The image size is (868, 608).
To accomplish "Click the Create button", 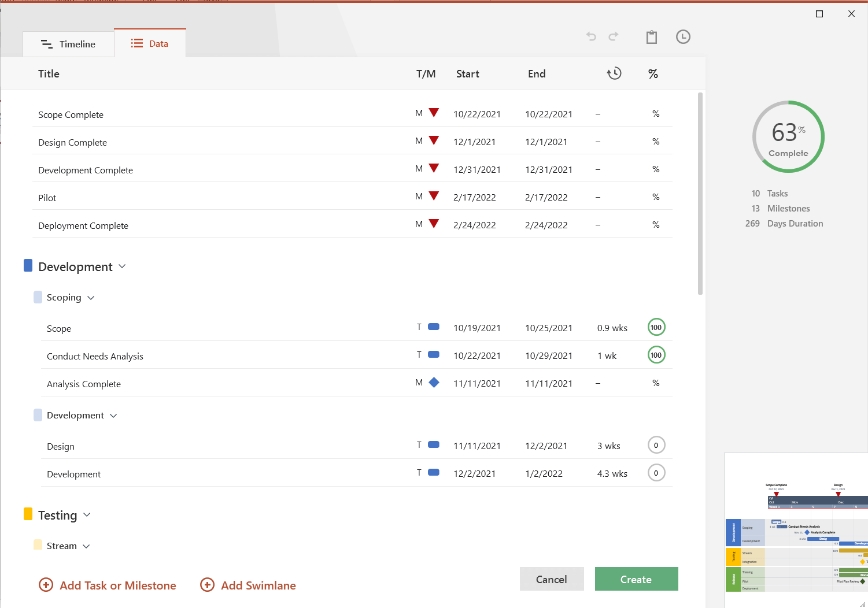I will 636,579.
